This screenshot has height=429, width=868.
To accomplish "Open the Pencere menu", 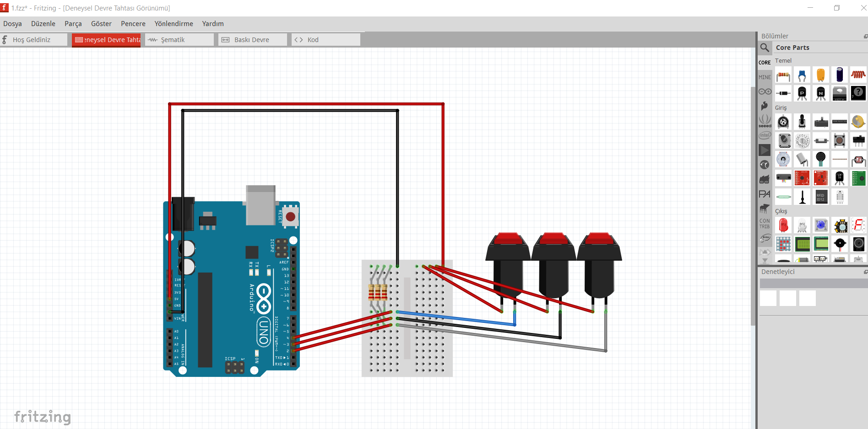I will (133, 23).
